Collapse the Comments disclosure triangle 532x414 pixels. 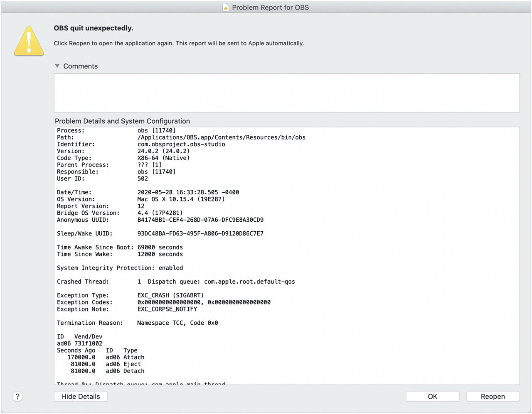point(57,66)
